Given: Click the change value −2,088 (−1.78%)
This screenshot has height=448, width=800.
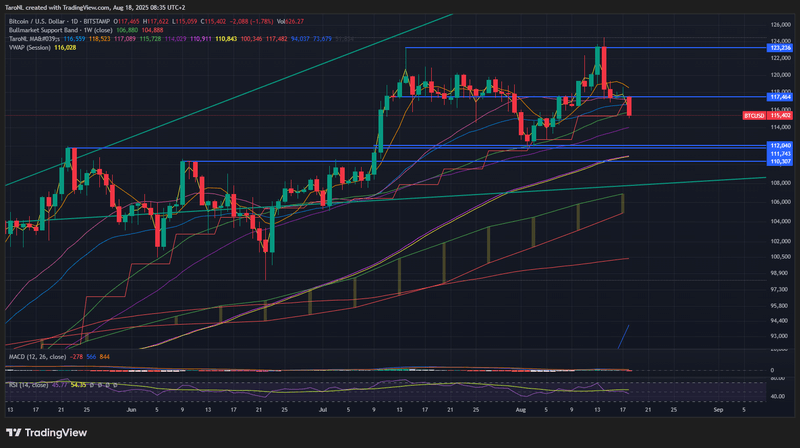Looking at the screenshot, I should (x=251, y=21).
